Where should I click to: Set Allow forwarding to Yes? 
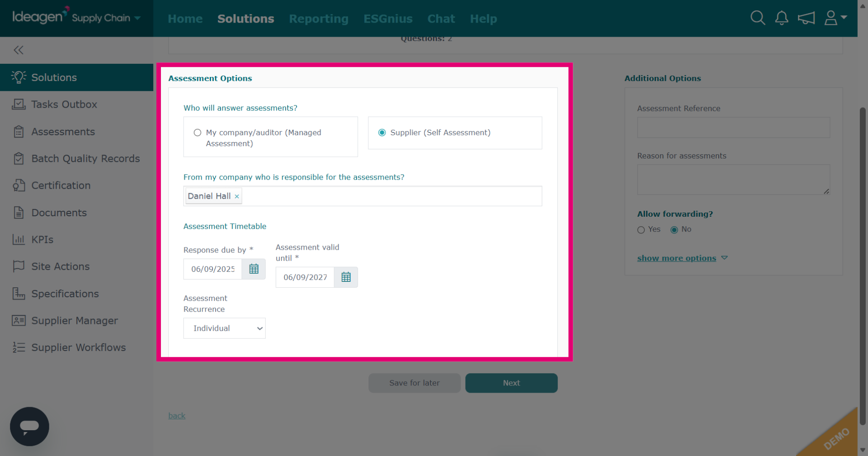pos(641,230)
